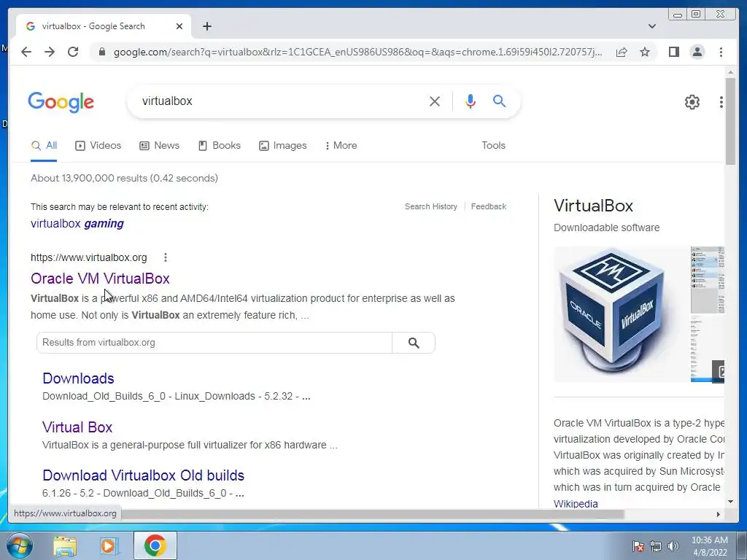The width and height of the screenshot is (747, 560).
Task: Open Chrome's three-dot main menu
Action: (721, 52)
